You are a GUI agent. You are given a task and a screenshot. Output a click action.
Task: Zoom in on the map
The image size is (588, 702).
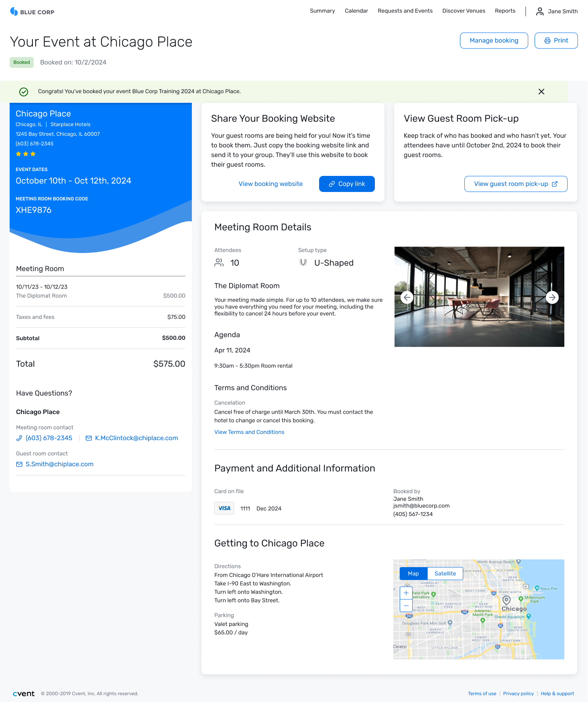click(x=406, y=593)
